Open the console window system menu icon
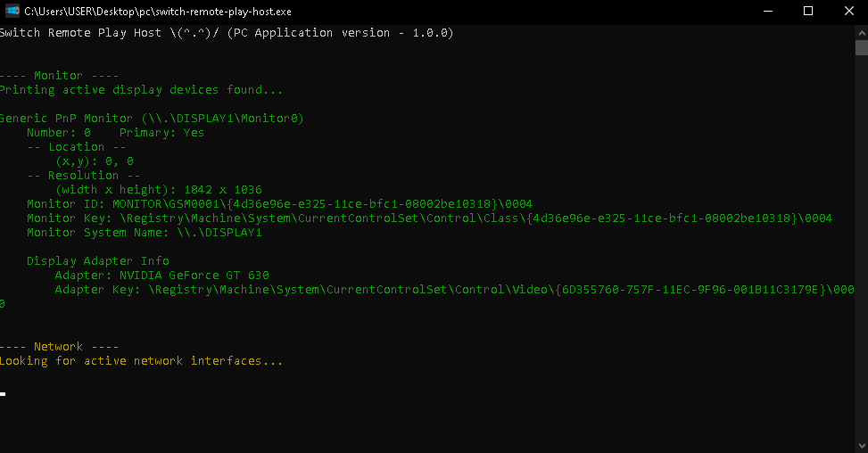Screen dimensions: 868x453 coord(12,11)
